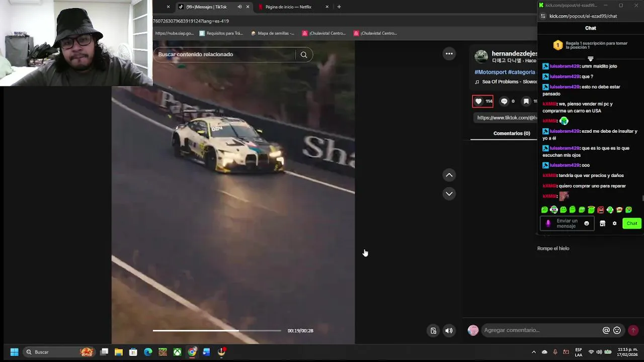The image size is (644, 362).
Task: Open the Sea Of Problems sound link
Action: click(x=506, y=82)
